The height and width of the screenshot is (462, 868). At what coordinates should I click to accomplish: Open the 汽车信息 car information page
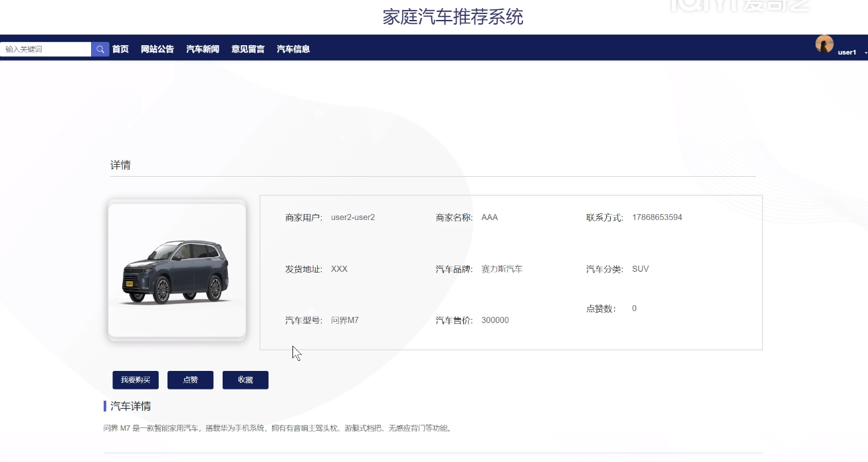coord(293,49)
